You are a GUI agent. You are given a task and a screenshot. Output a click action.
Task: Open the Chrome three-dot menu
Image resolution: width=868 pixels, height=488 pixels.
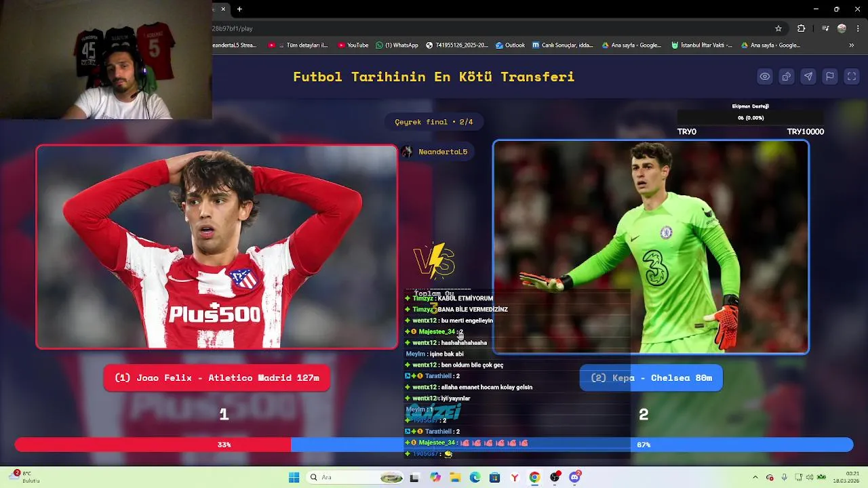(856, 28)
